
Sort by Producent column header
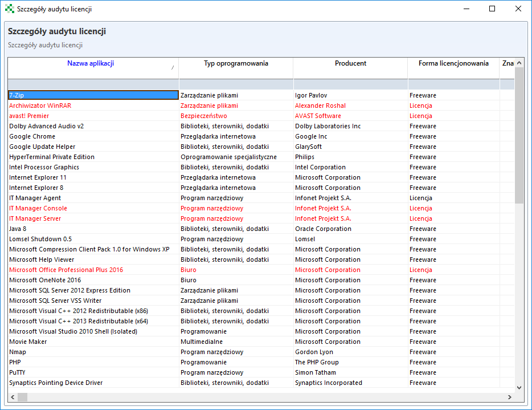pyautogui.click(x=350, y=68)
